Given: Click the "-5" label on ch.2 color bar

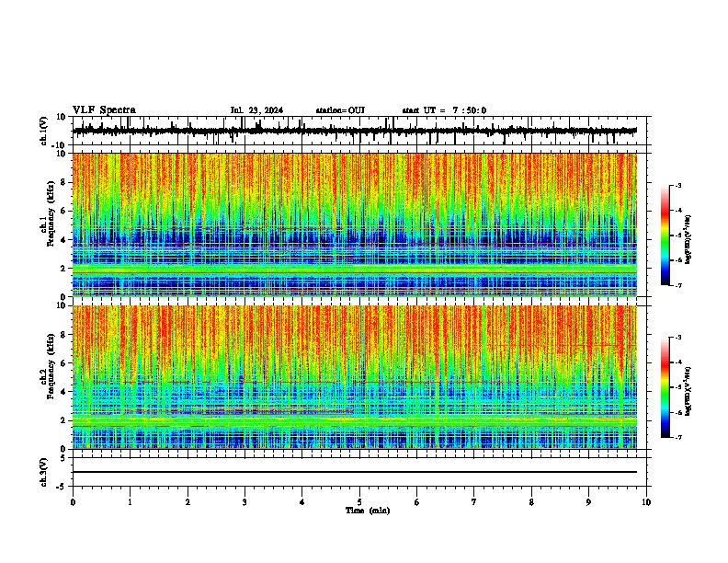Looking at the screenshot, I should pos(678,387).
